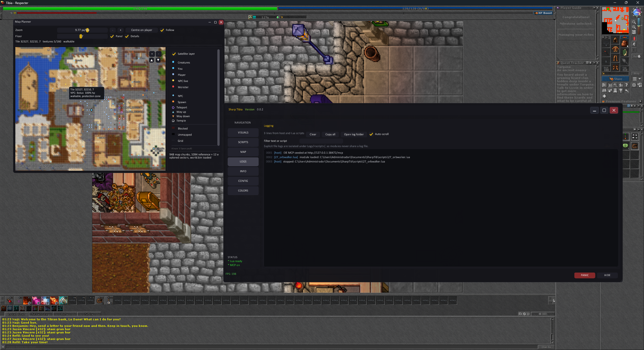Switch to the Server Log chat tab
Viewport: 644px width, 350px height.
pos(41,314)
